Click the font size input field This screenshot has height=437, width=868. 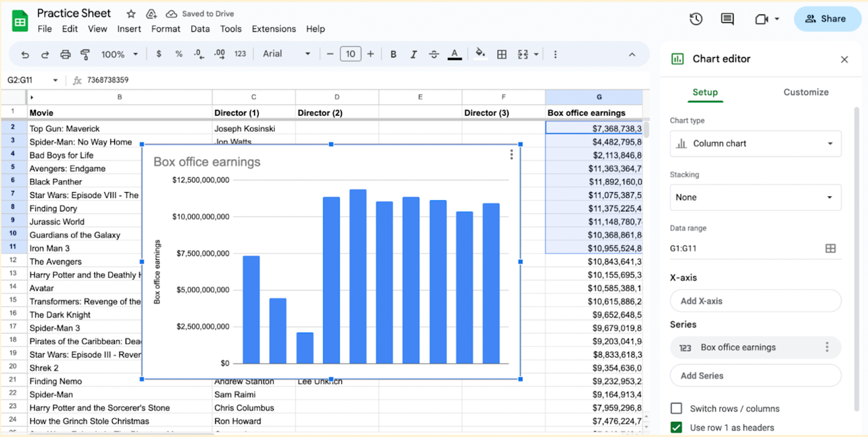click(x=351, y=54)
